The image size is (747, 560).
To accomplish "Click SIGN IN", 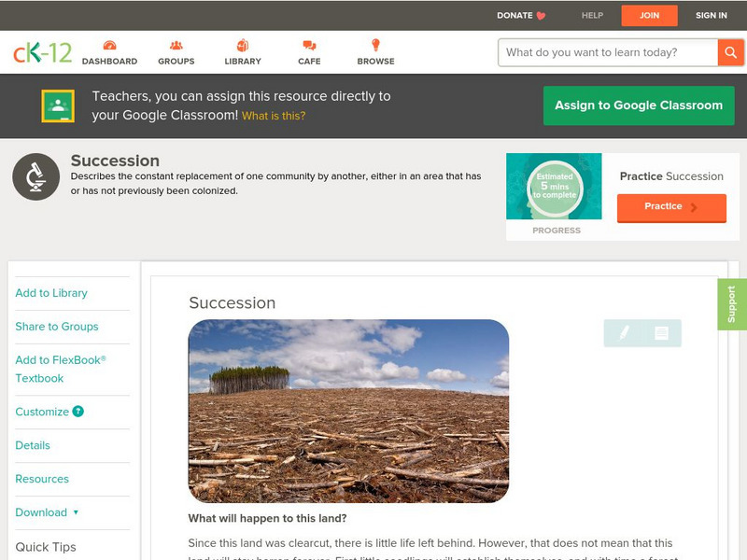I will [x=712, y=16].
